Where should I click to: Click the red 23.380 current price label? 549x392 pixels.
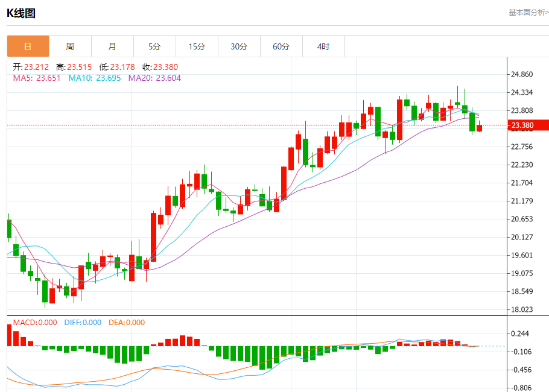click(528, 125)
